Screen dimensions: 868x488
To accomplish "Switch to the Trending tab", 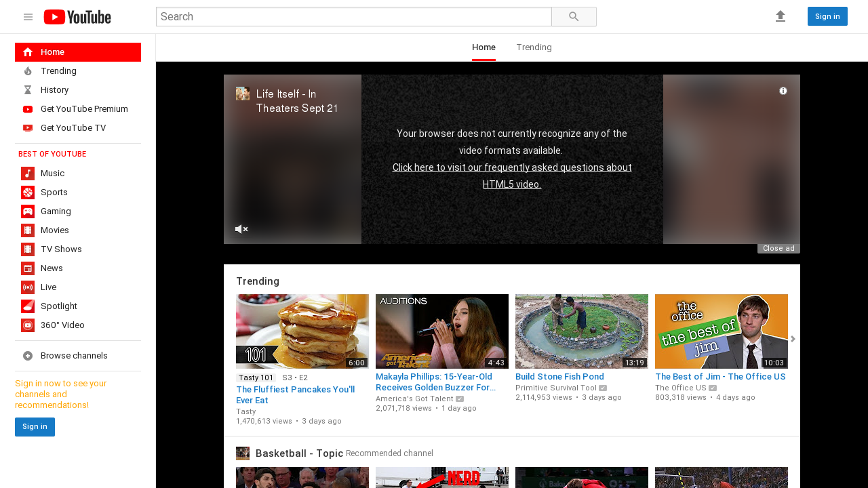I will point(534,47).
